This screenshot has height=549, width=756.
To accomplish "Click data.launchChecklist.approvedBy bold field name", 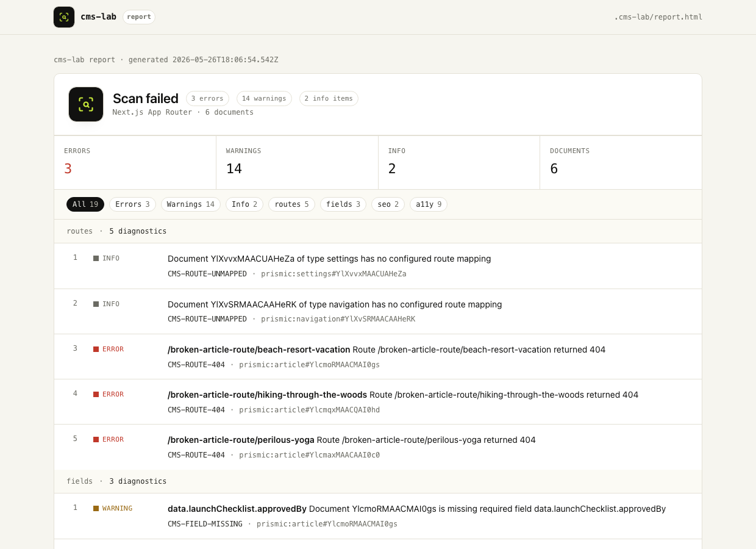I will 237,509.
